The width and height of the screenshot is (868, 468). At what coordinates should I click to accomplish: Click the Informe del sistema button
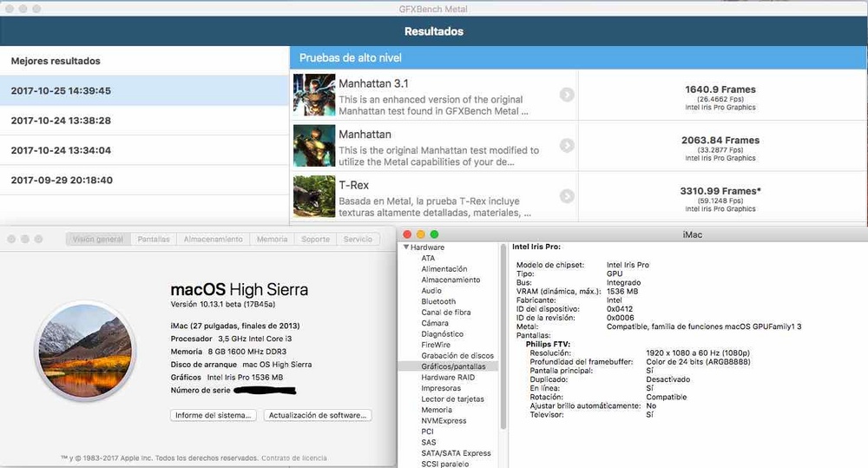click(x=214, y=415)
